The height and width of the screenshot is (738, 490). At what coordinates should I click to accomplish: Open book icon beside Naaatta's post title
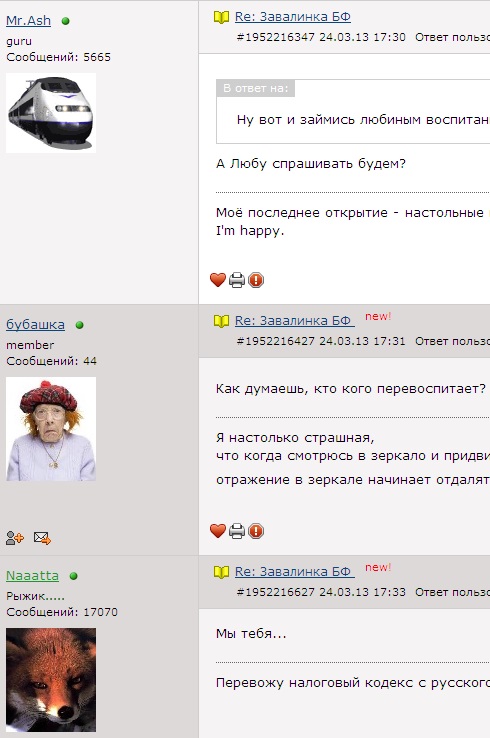(x=221, y=572)
